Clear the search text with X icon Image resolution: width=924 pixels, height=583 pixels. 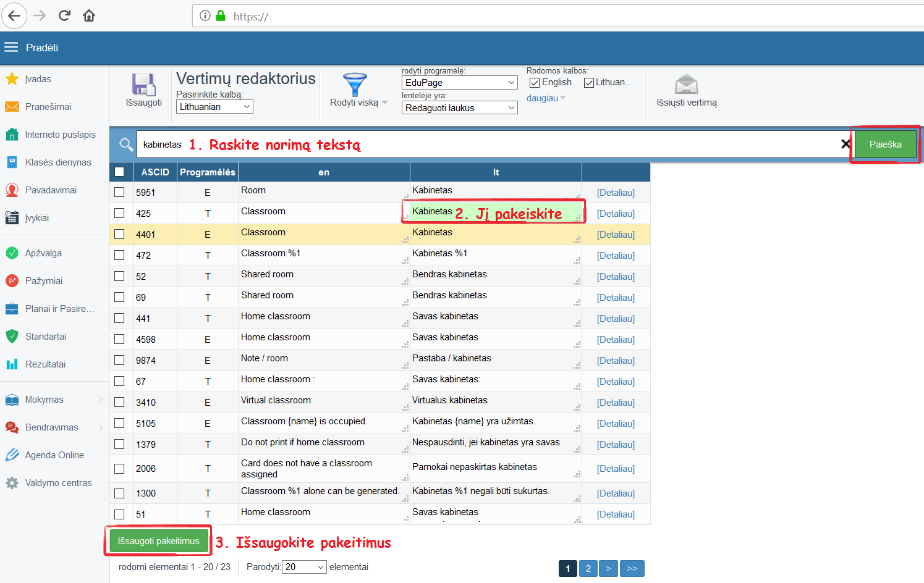coord(846,144)
